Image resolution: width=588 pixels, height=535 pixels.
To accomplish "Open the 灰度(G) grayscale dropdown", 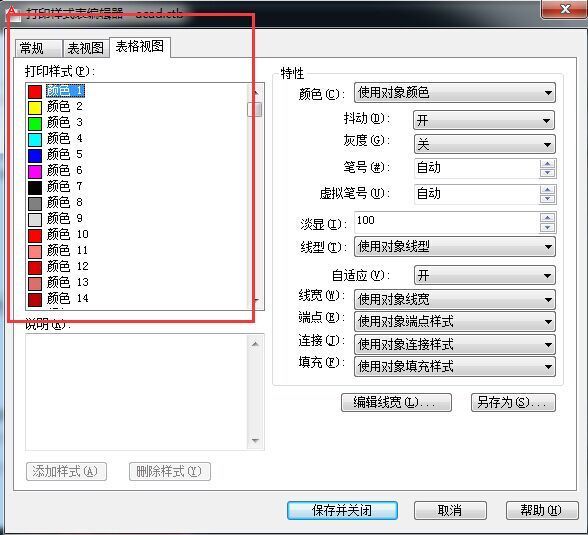I will point(484,144).
